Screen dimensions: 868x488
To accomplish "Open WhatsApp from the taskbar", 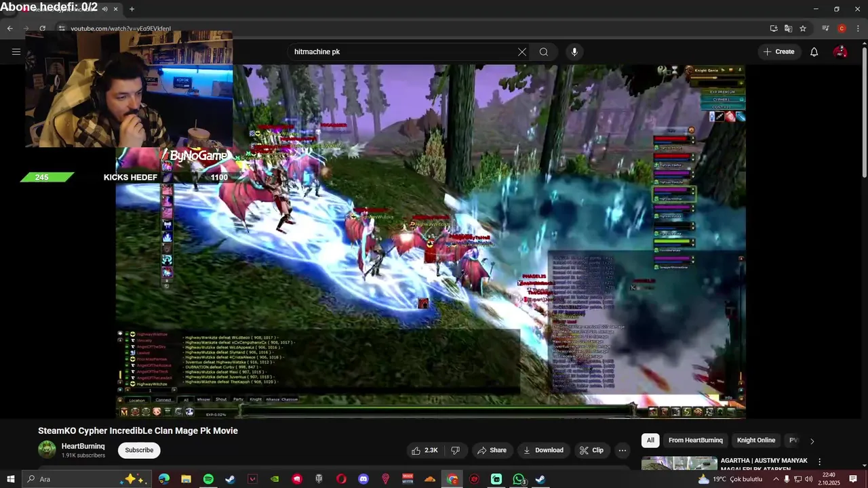I will pyautogui.click(x=519, y=479).
